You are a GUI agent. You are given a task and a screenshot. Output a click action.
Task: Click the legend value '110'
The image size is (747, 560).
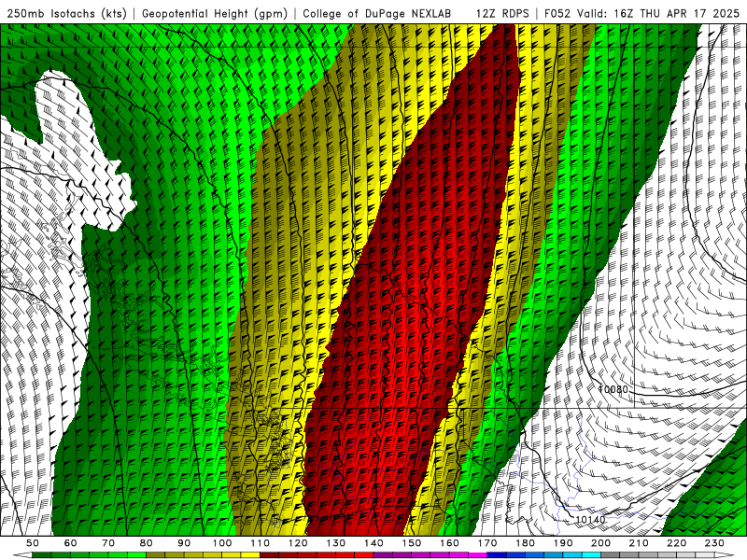pyautogui.click(x=261, y=543)
